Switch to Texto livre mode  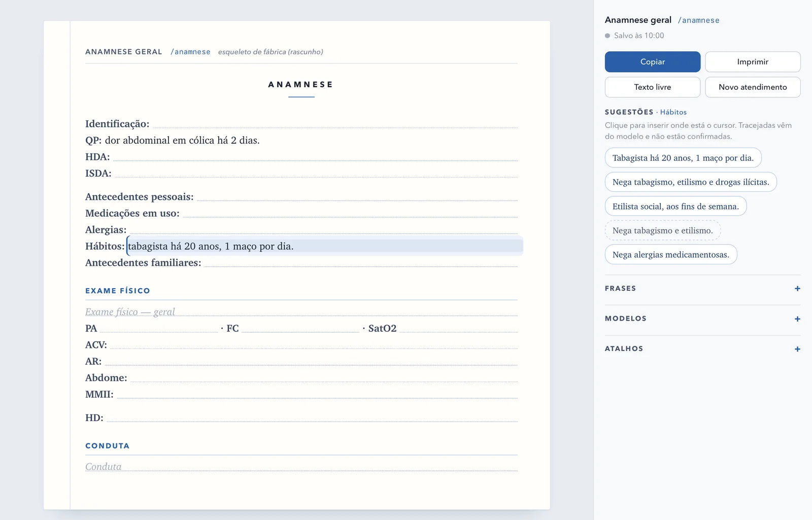click(x=653, y=87)
